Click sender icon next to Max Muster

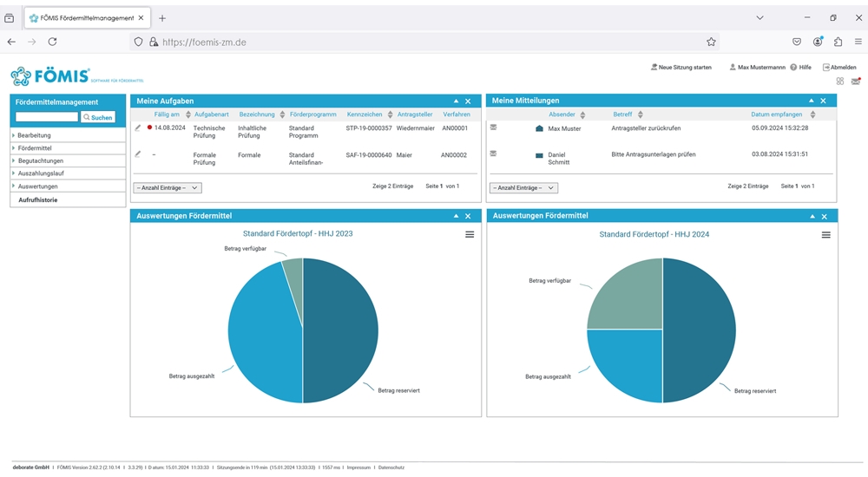(539, 128)
